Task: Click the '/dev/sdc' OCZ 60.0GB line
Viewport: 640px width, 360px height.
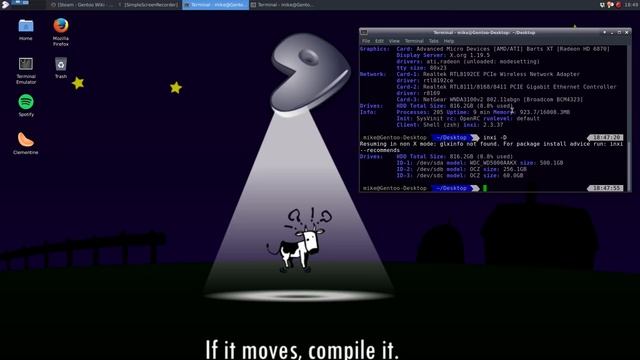Action: coord(460,176)
